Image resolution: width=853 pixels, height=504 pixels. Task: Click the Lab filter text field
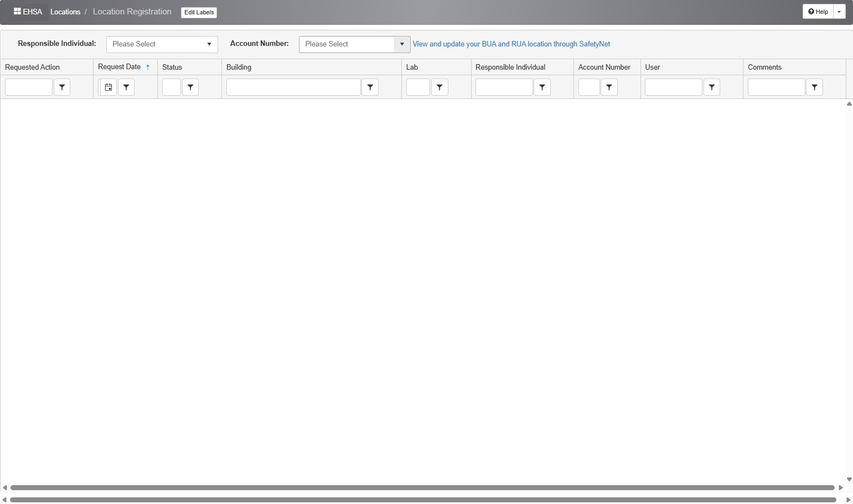[418, 87]
